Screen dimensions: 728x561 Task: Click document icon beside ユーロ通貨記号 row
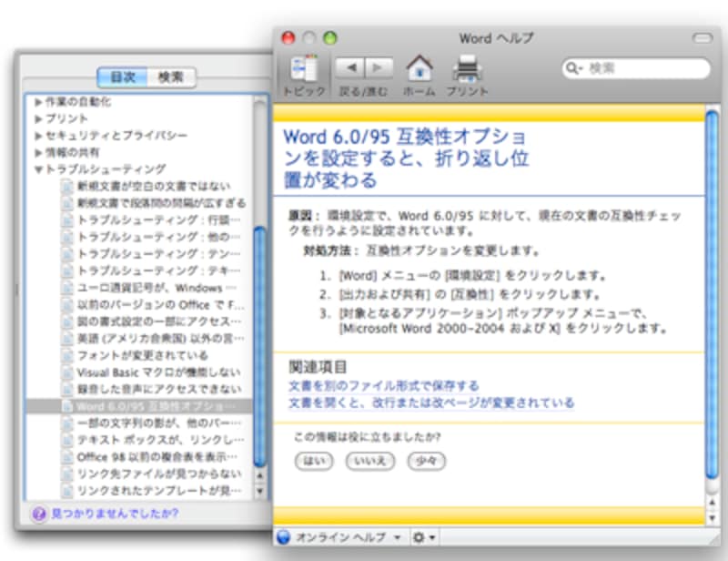click(x=67, y=288)
